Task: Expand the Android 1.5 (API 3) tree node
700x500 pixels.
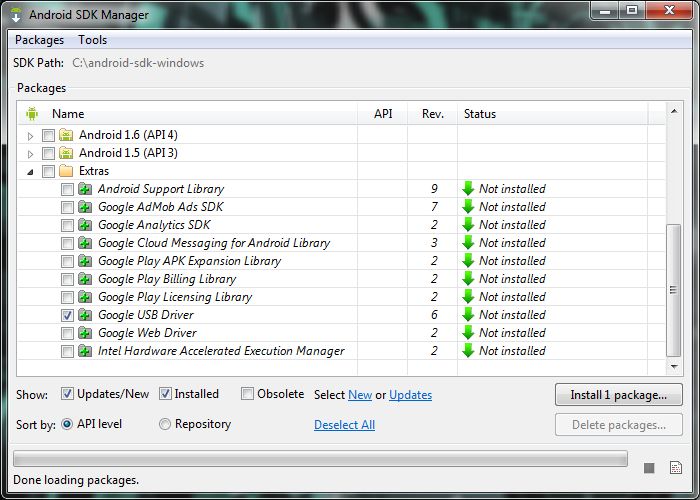Action: click(30, 154)
